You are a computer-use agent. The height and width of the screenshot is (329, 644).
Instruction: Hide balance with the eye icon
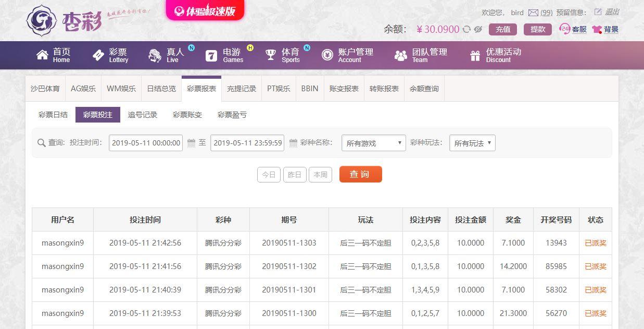[x=478, y=30]
